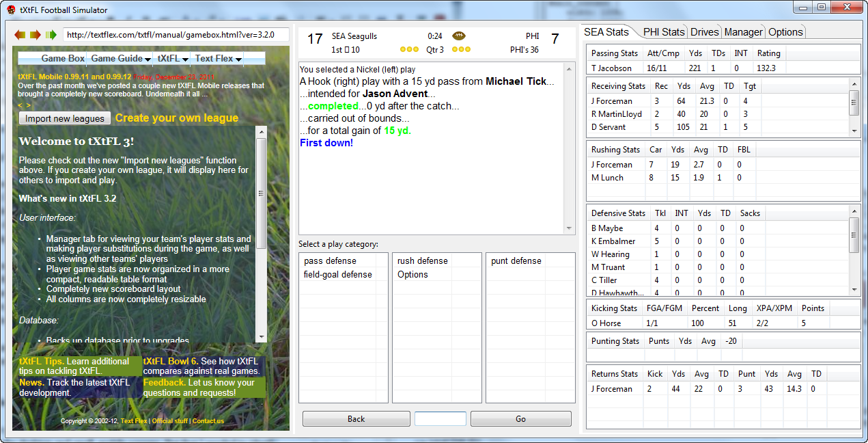Click SEA timeouts remaining dots
Image resolution: width=868 pixels, height=443 pixels.
point(409,50)
